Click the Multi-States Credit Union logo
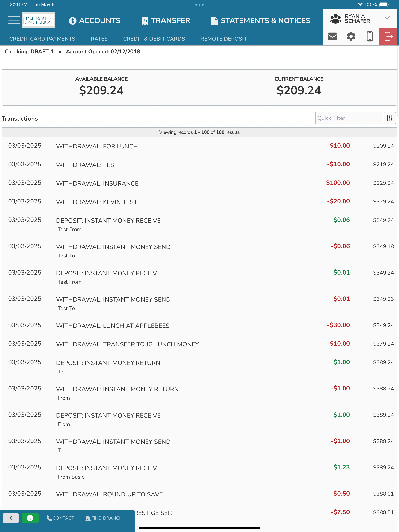This screenshot has height=532, width=399. click(x=38, y=20)
